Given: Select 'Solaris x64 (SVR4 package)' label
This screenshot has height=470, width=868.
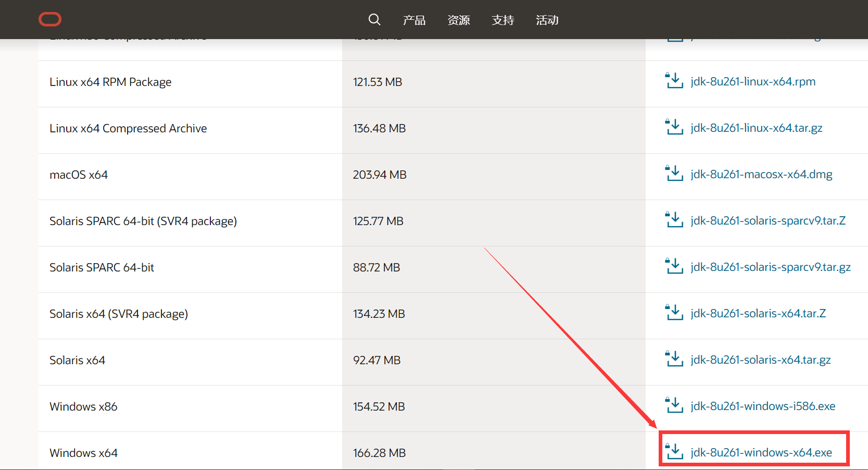Looking at the screenshot, I should point(119,314).
